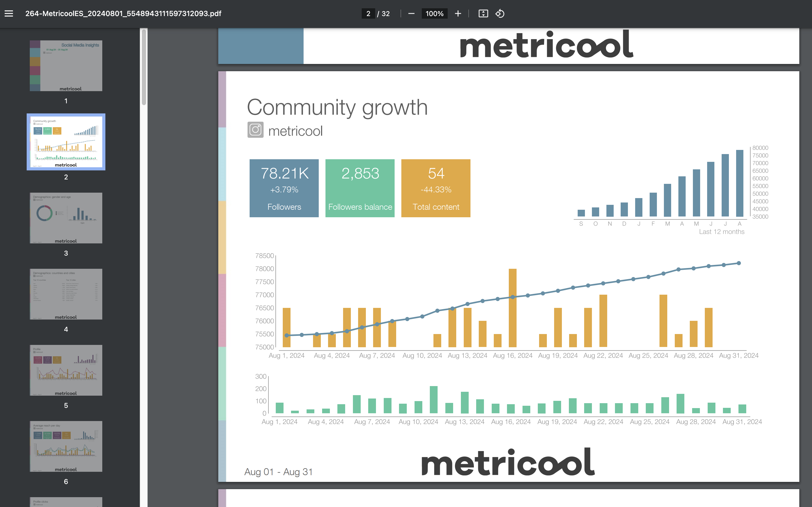Click the rotate page icon
The width and height of the screenshot is (812, 507).
pyautogui.click(x=500, y=13)
